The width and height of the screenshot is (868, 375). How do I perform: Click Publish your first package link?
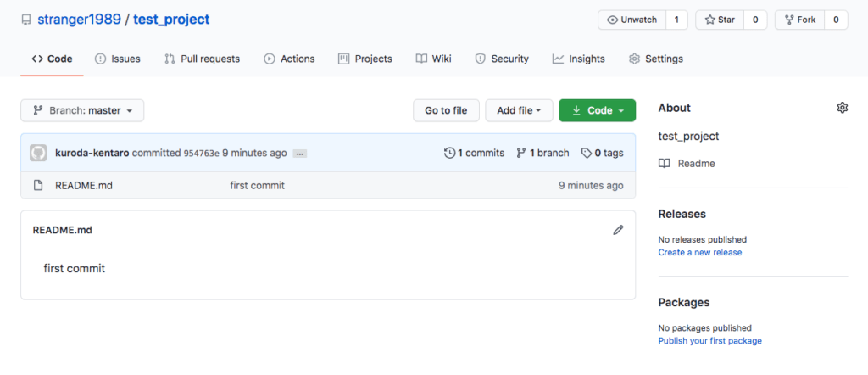point(709,341)
